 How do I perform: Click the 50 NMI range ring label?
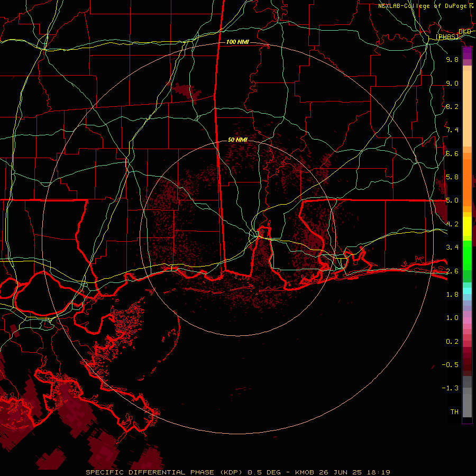[237, 140]
